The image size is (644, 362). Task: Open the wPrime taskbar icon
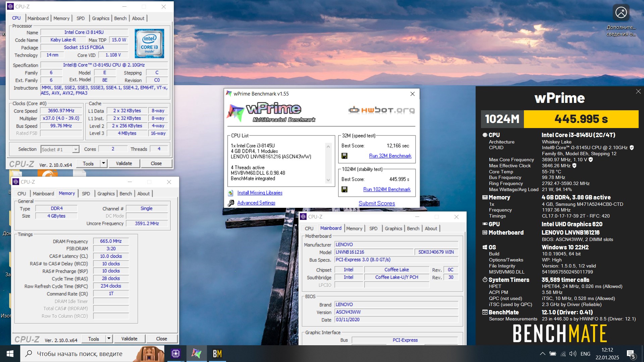coord(196,354)
